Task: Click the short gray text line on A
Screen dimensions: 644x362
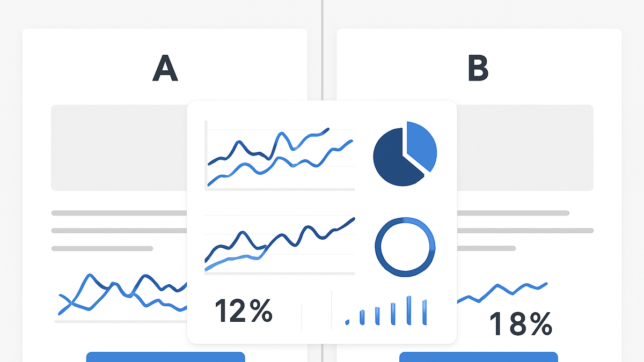Action: click(x=102, y=248)
